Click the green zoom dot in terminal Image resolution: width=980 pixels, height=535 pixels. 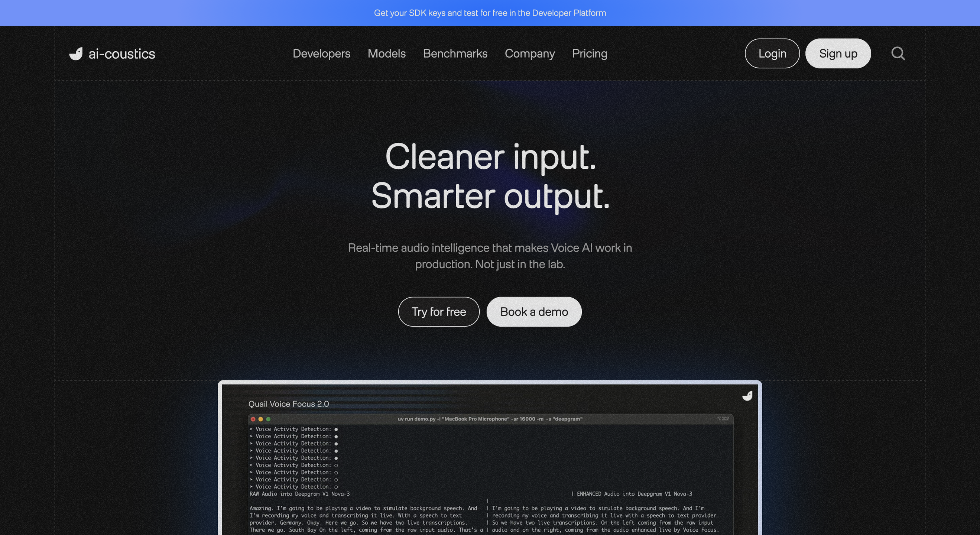tap(268, 419)
